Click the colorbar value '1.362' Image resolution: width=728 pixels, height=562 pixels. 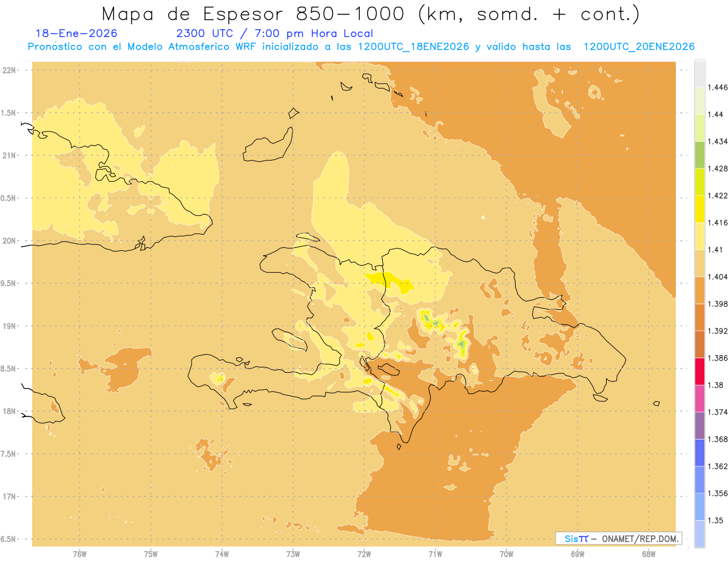pos(717,466)
